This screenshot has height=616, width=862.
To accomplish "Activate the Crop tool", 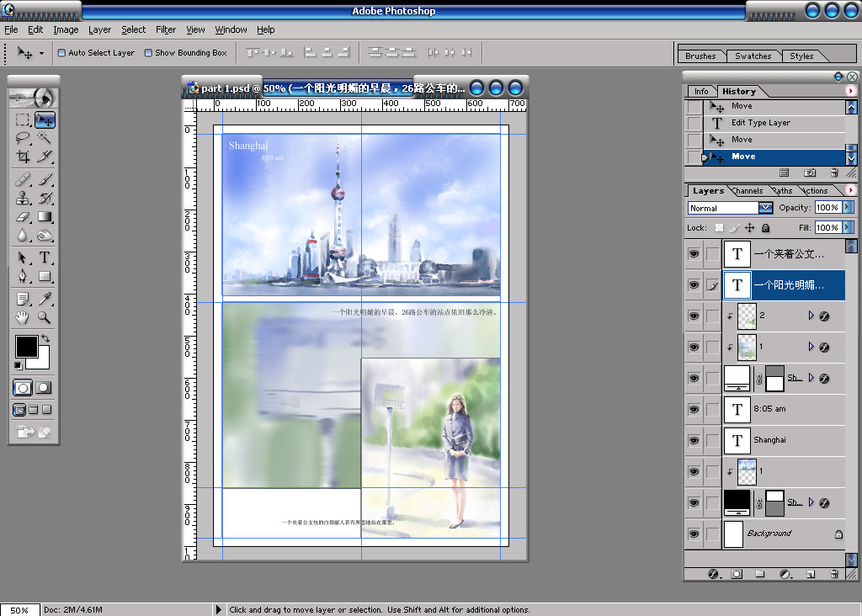I will [x=23, y=157].
